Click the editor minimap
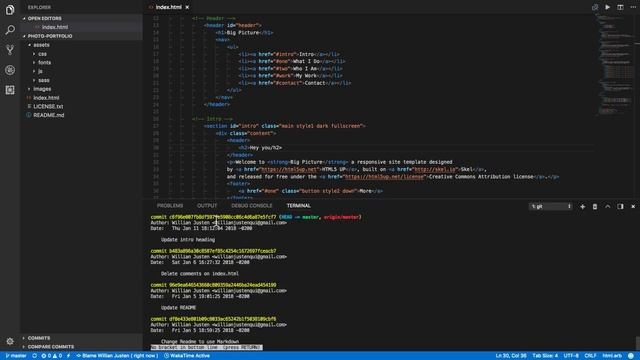640x360 pixels. [615, 65]
